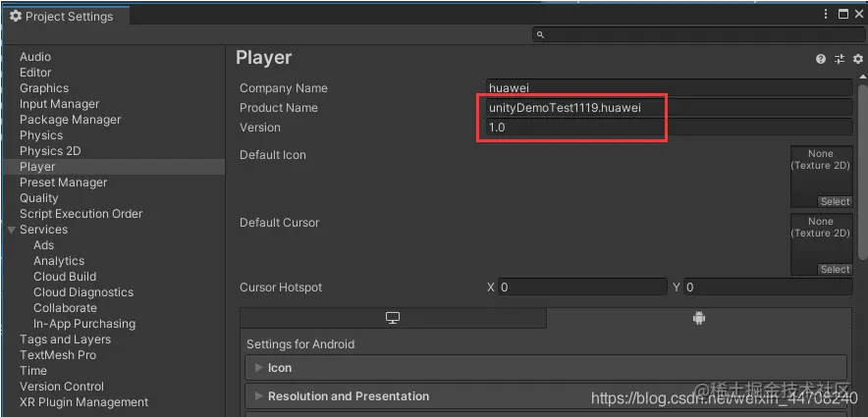
Task: Select Player in the settings list
Action: click(x=114, y=167)
